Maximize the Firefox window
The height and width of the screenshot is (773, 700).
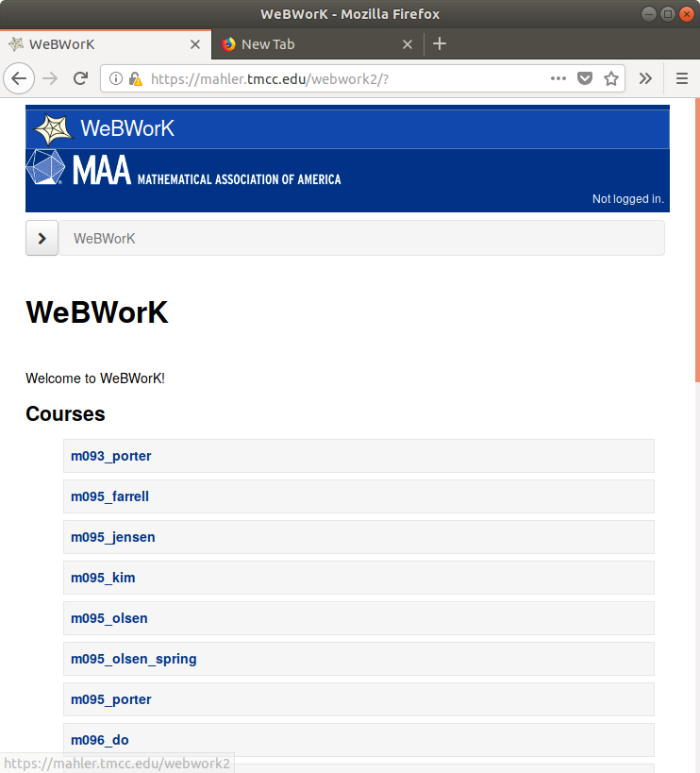668,14
